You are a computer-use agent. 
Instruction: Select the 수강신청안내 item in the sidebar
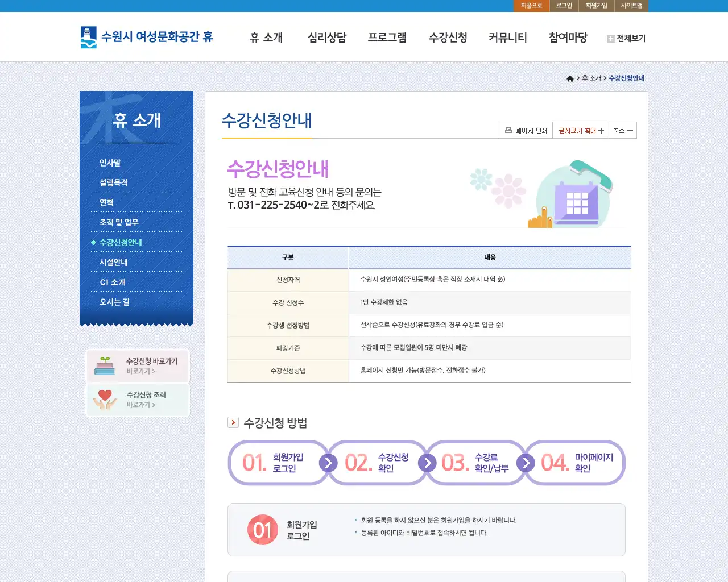(x=120, y=242)
